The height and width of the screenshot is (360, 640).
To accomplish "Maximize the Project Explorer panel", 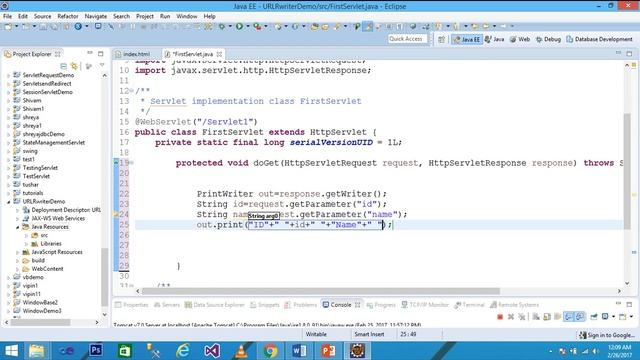I will coord(100,53).
